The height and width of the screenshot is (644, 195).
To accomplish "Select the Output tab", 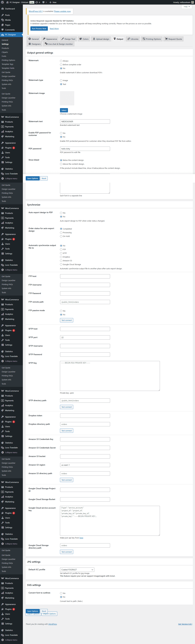I will 118,39.
